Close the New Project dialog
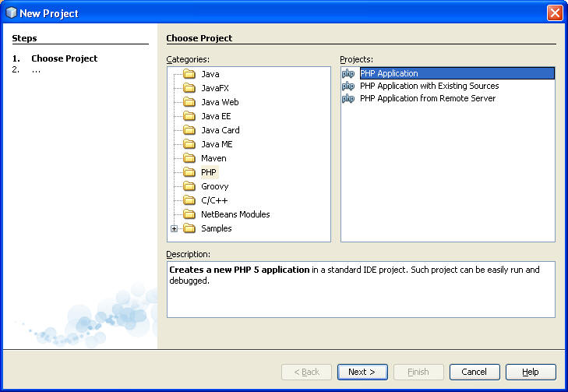 pyautogui.click(x=555, y=13)
